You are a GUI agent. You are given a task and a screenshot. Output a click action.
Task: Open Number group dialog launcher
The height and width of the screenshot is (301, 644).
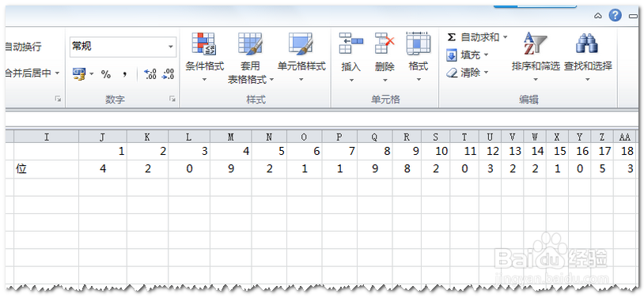173,99
